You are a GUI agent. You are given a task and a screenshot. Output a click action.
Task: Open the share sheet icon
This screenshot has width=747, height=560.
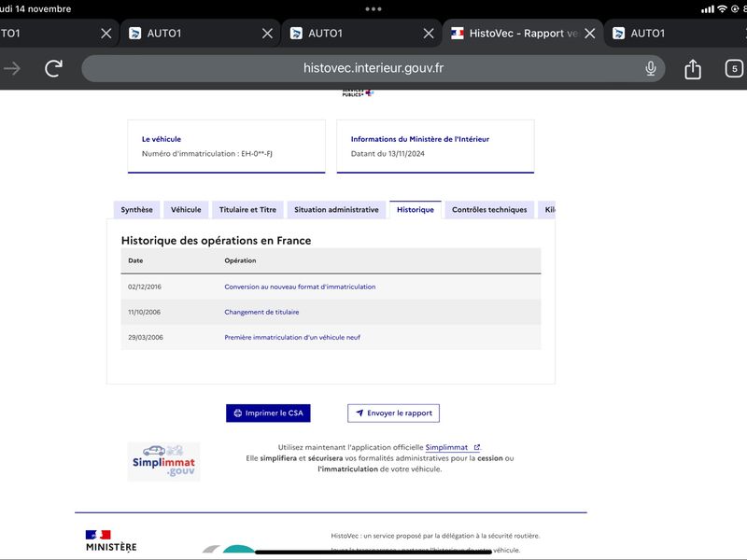point(693,69)
